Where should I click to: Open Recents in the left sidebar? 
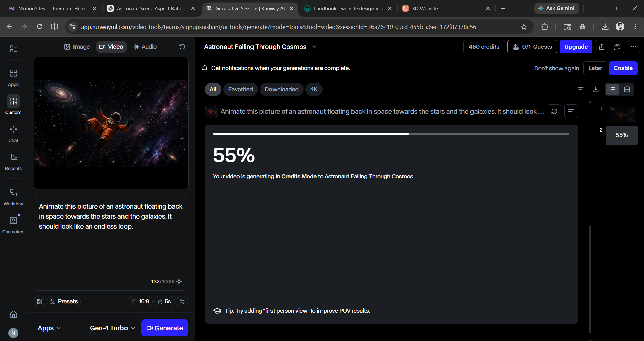point(13,162)
